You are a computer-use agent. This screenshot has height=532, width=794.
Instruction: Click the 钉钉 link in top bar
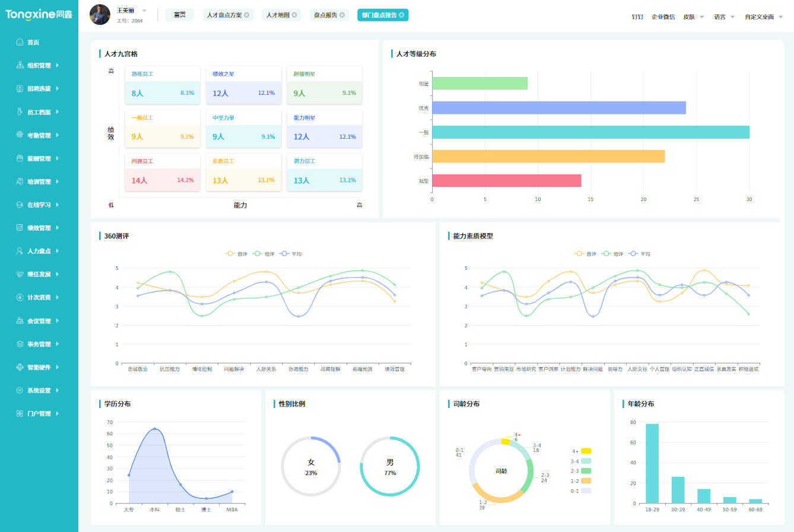tap(637, 17)
